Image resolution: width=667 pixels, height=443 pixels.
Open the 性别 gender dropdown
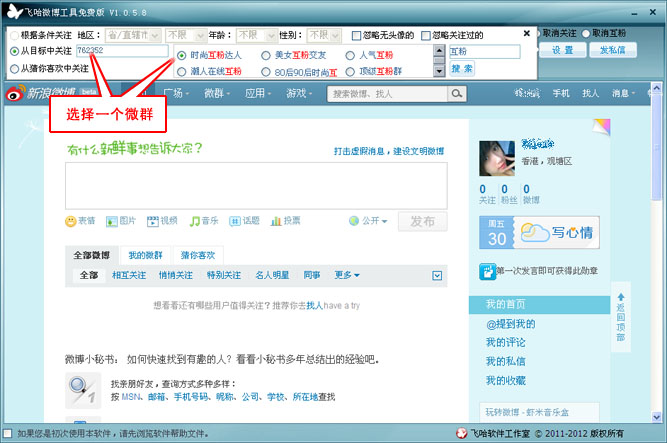click(324, 35)
